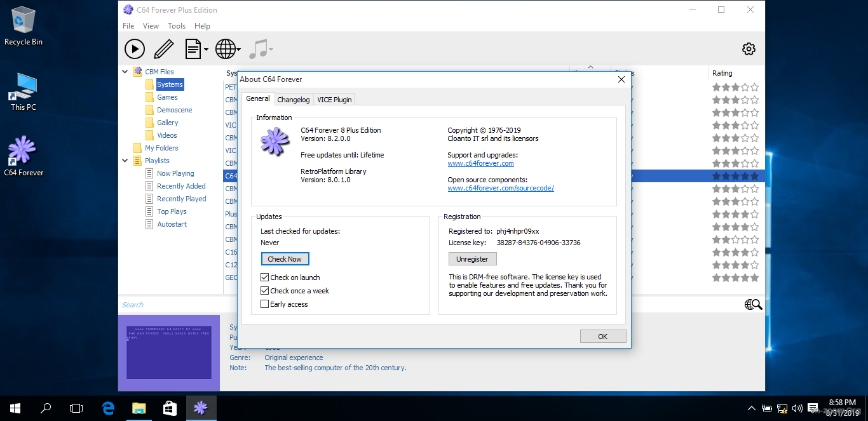868x421 pixels.
Task: Open the globe icon's dropdown arrow
Action: click(238, 49)
